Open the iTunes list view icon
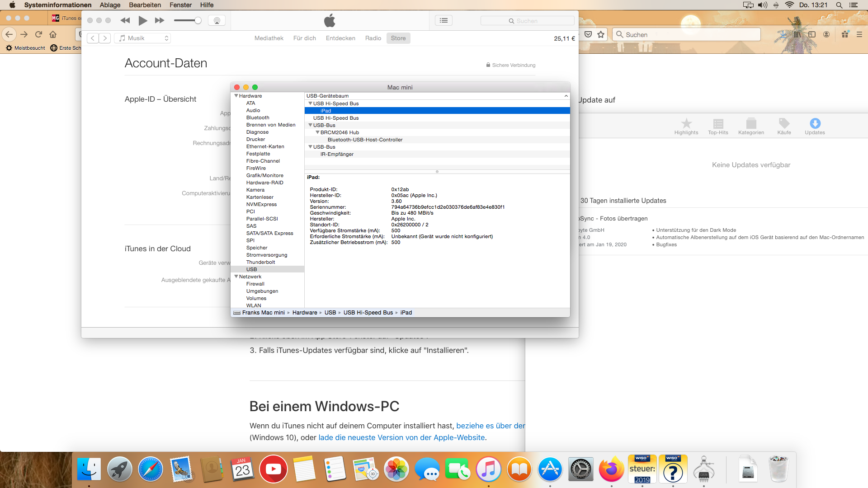The image size is (868, 488). 443,20
